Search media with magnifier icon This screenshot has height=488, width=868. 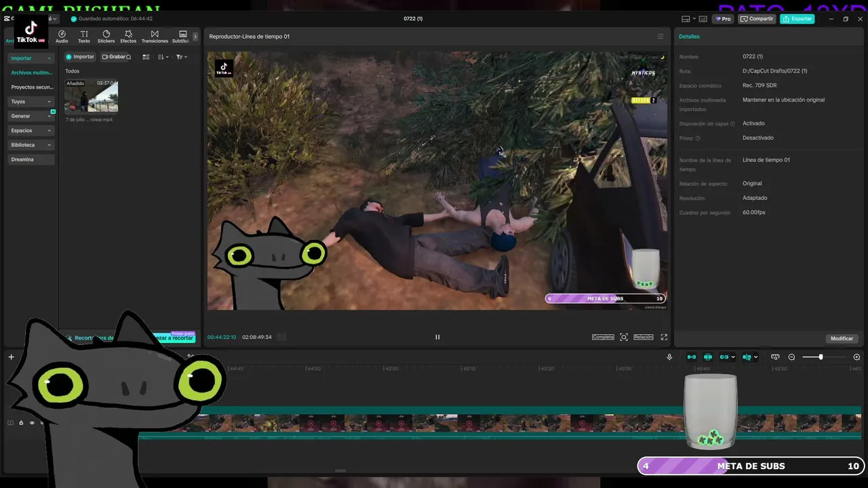129,57
